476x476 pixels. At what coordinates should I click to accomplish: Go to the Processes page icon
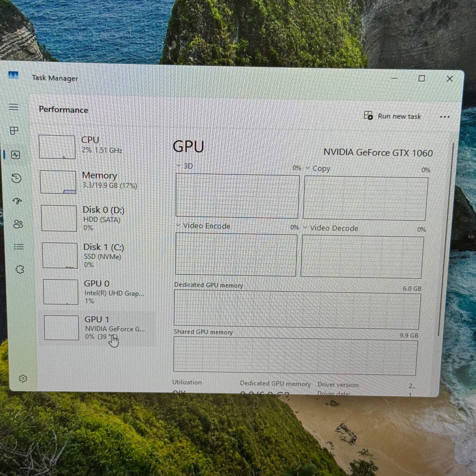coord(14,131)
